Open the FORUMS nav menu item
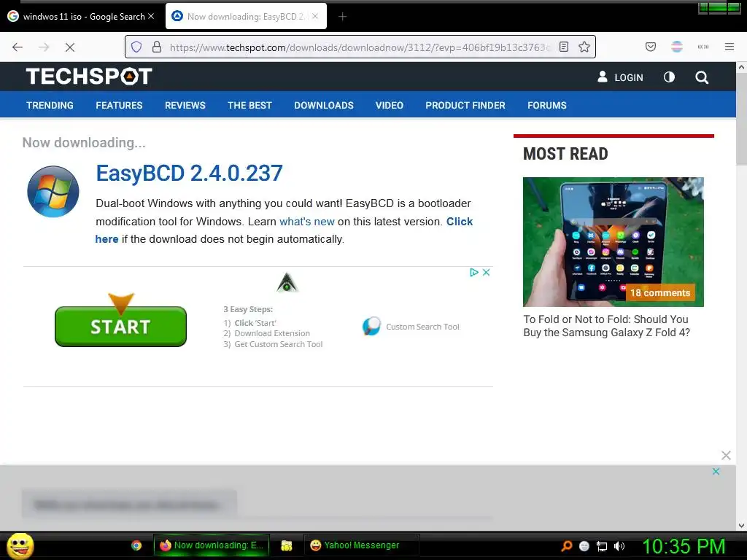The height and width of the screenshot is (560, 747). 547,105
